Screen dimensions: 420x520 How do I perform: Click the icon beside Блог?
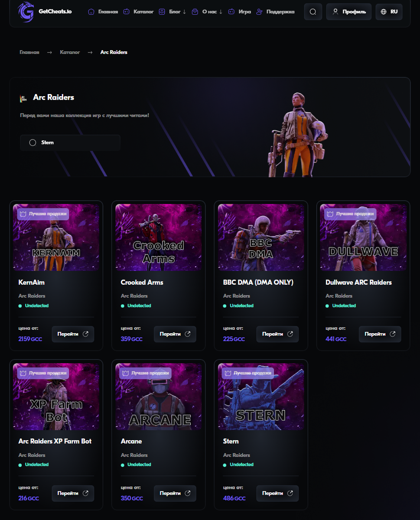162,12
